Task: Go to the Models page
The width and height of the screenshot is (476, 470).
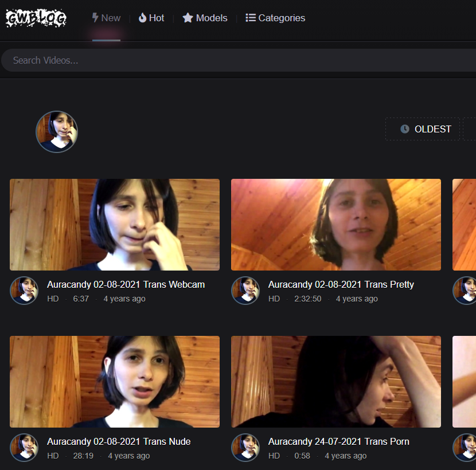Action: (205, 18)
